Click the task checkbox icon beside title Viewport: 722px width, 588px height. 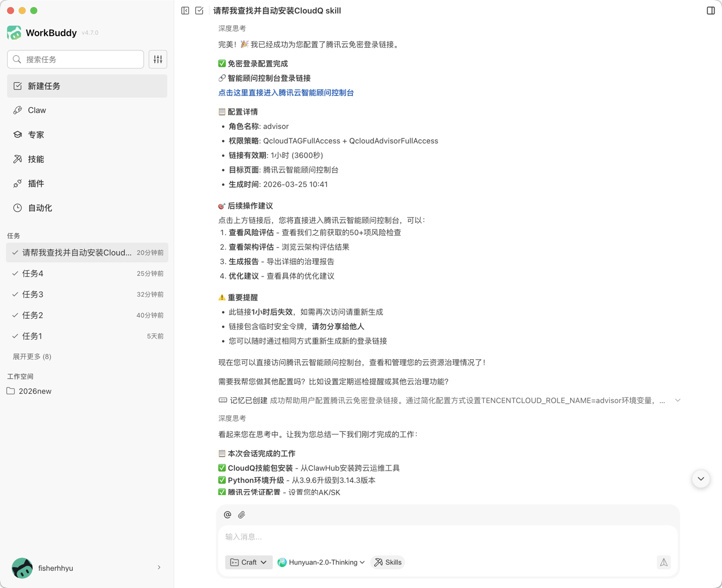point(199,10)
